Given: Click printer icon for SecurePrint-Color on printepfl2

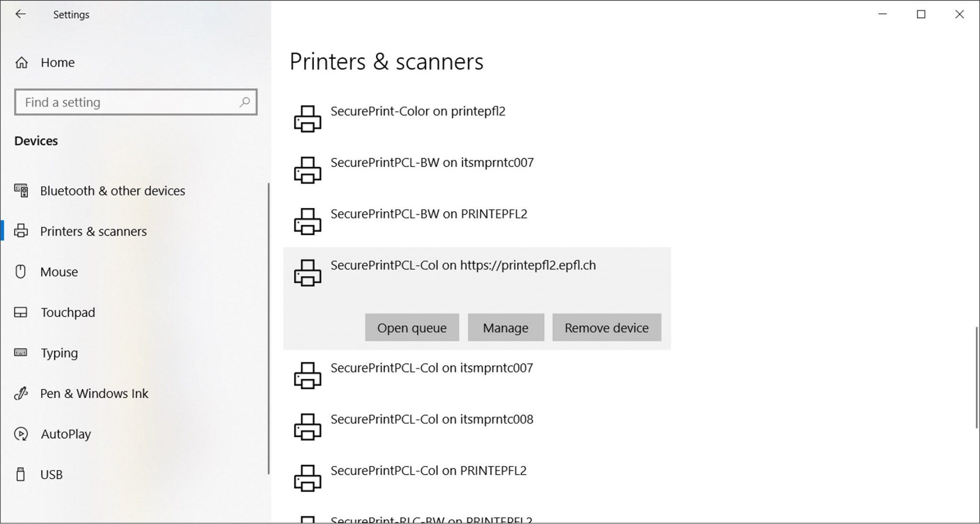Looking at the screenshot, I should (307, 119).
